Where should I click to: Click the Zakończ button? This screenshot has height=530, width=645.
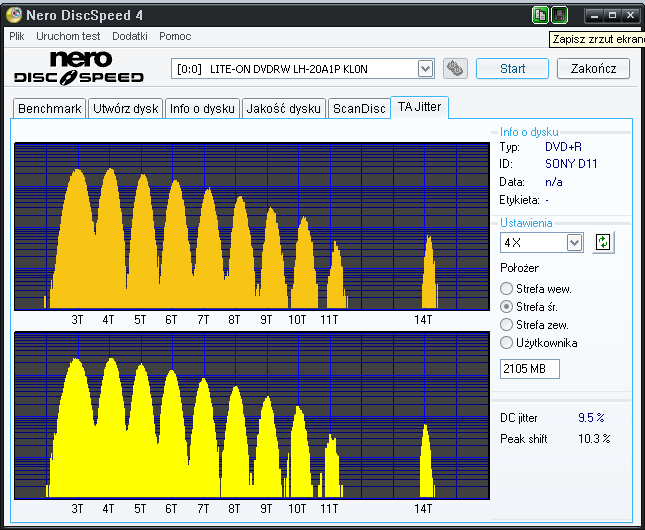pos(593,68)
